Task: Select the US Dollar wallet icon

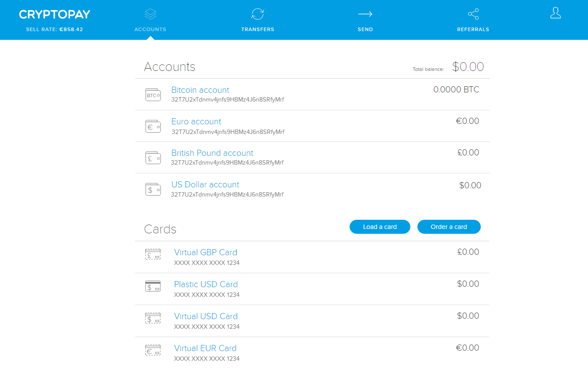Action: point(153,189)
